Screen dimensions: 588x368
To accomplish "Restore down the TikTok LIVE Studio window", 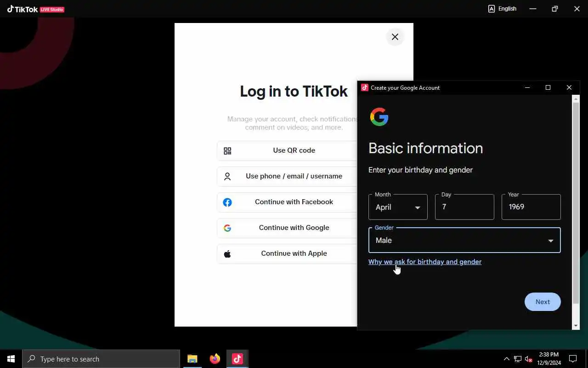I will coord(555,9).
